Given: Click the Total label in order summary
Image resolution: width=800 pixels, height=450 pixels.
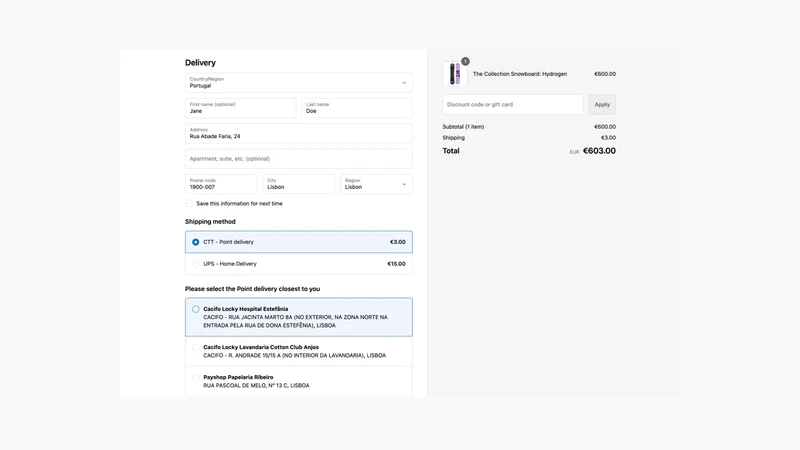Looking at the screenshot, I should tap(451, 151).
